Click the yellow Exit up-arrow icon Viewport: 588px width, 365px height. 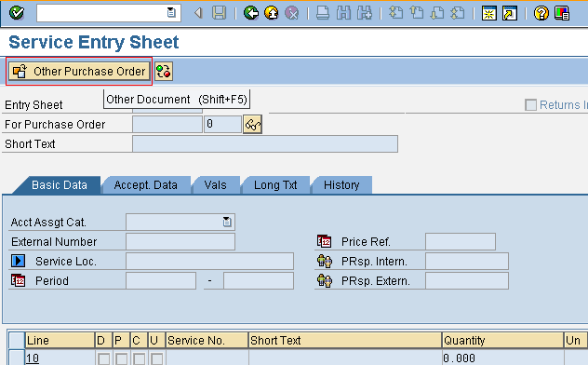[272, 13]
